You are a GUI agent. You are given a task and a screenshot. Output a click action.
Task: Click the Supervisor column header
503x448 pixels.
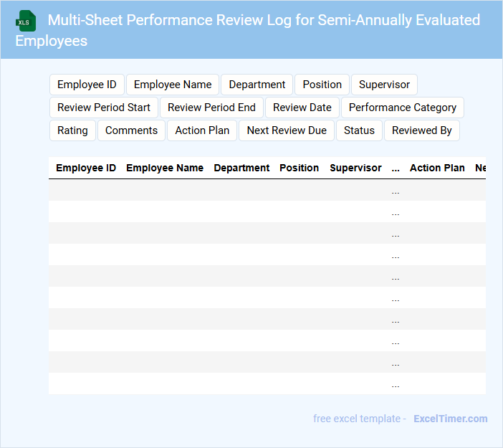pos(355,168)
